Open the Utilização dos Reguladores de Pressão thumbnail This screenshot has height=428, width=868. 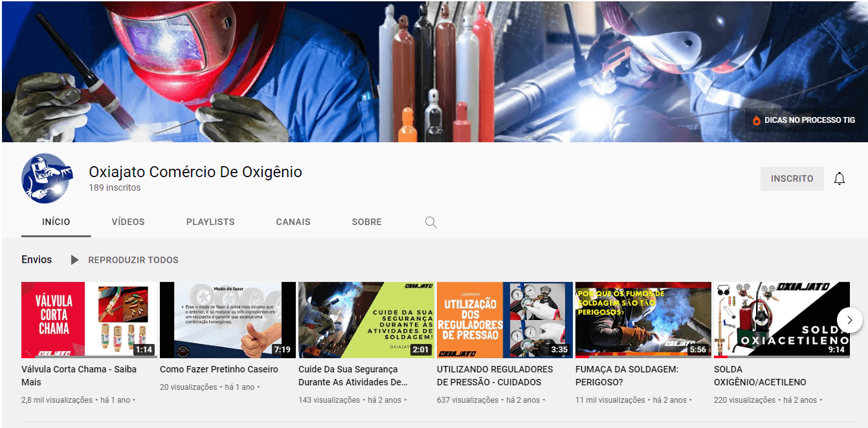click(504, 319)
